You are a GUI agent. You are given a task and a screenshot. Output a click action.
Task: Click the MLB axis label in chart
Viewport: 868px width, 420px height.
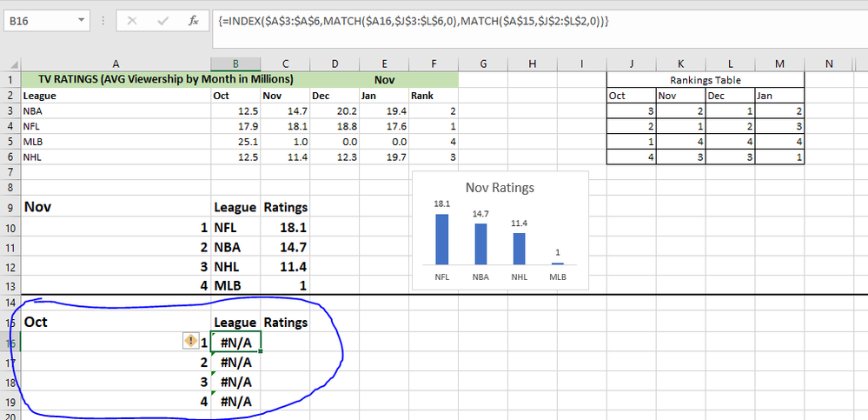tap(558, 277)
